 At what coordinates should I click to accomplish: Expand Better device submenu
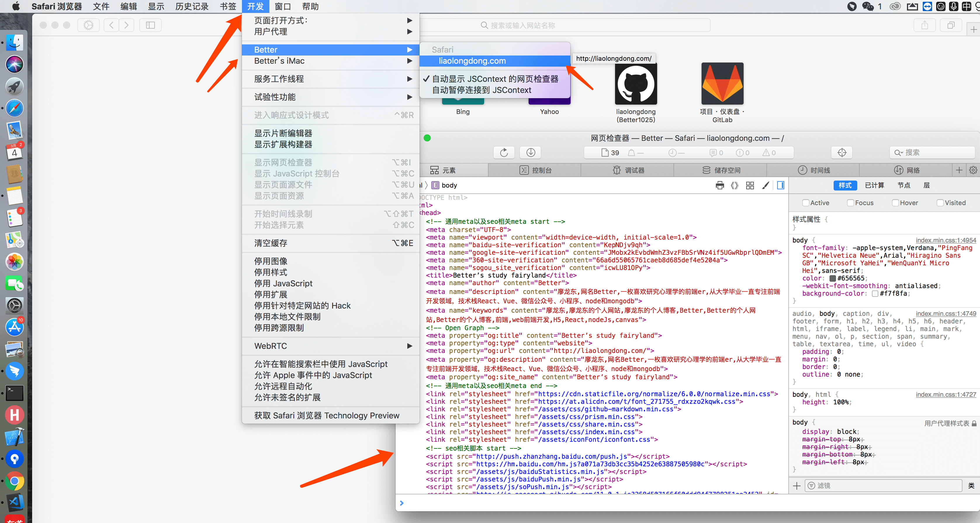tap(330, 50)
